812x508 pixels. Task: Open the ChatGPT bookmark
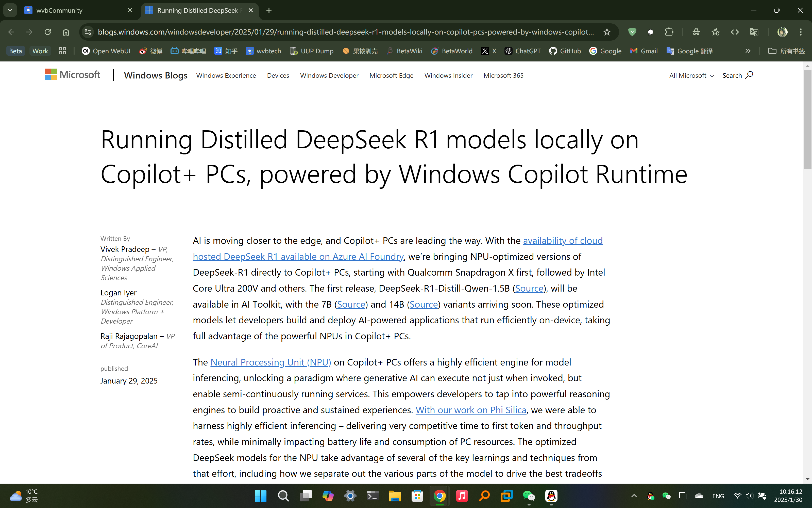click(523, 51)
